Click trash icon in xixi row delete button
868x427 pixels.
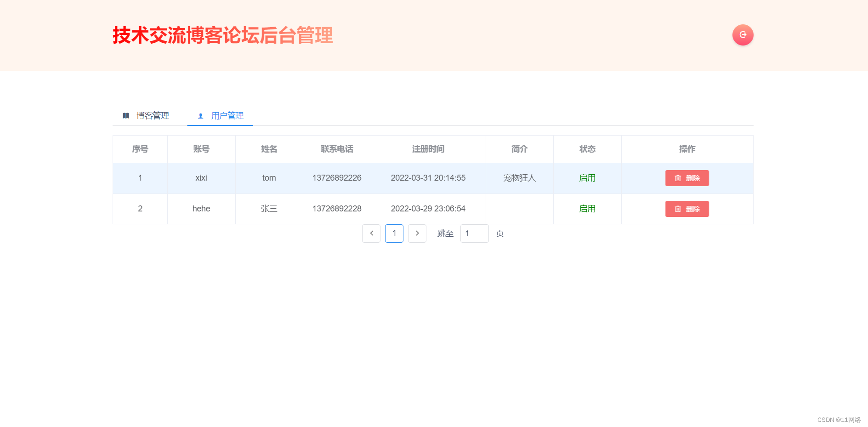(x=678, y=178)
